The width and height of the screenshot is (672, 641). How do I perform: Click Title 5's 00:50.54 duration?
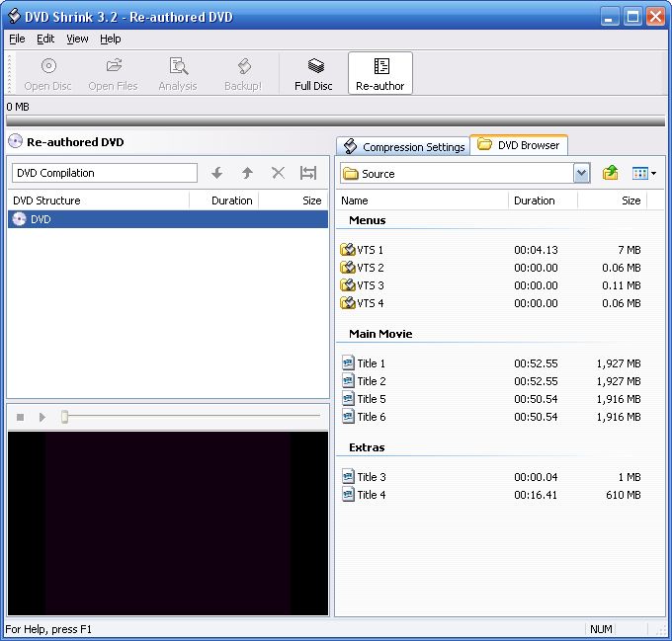(x=536, y=399)
